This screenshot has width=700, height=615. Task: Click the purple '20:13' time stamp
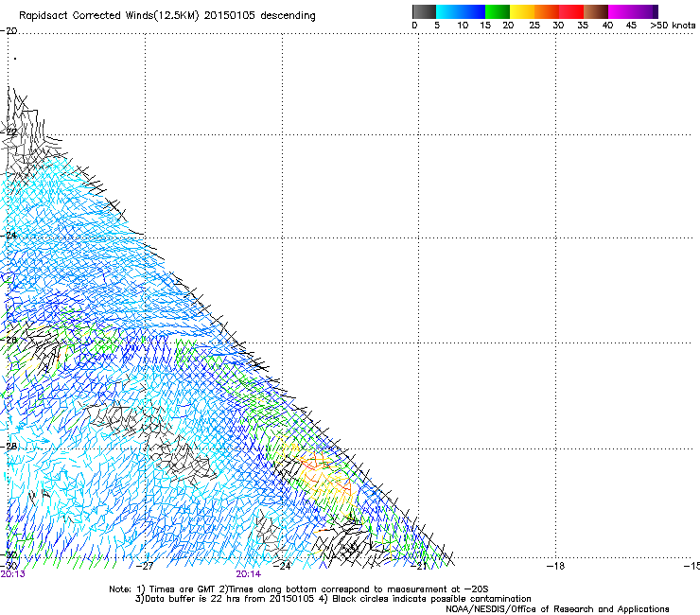tap(13, 574)
